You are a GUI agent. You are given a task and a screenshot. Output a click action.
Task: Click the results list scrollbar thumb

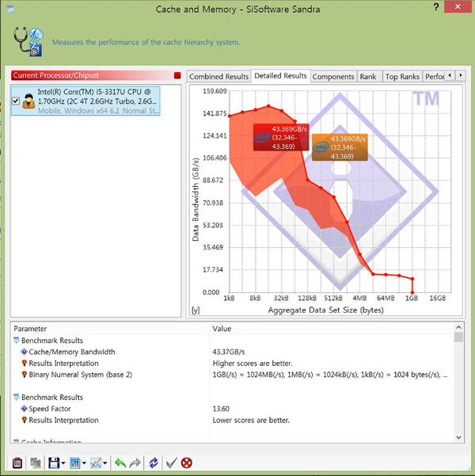click(458, 337)
